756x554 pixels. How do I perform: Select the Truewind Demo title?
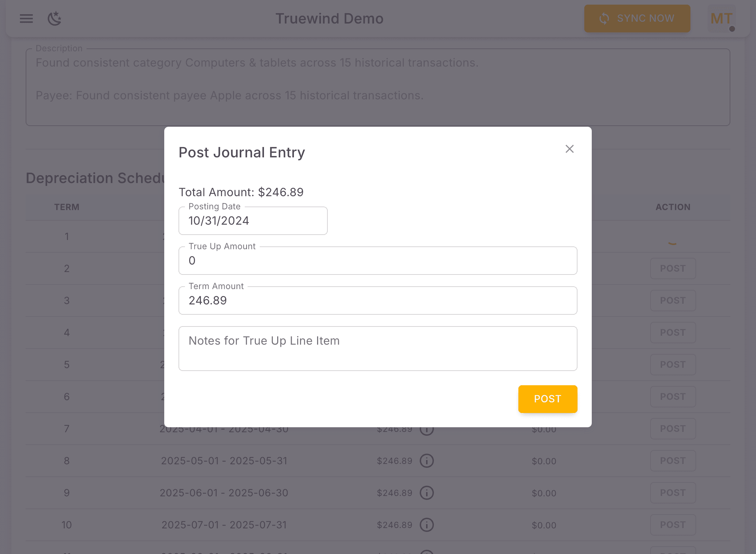tap(329, 19)
